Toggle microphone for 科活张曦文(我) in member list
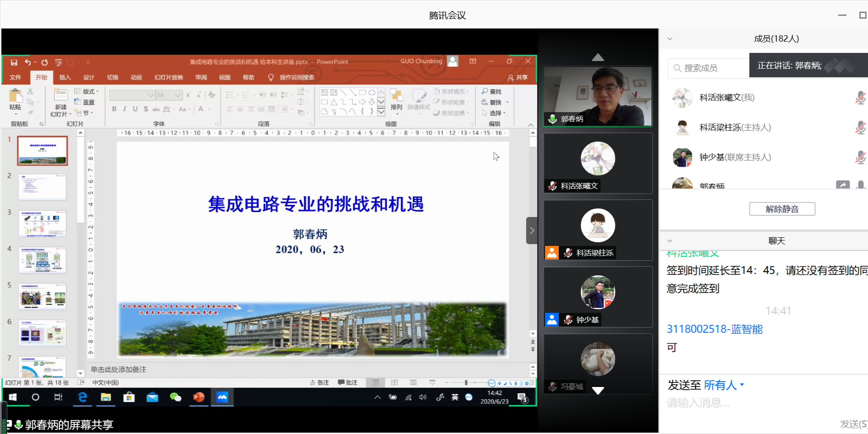 click(x=860, y=98)
